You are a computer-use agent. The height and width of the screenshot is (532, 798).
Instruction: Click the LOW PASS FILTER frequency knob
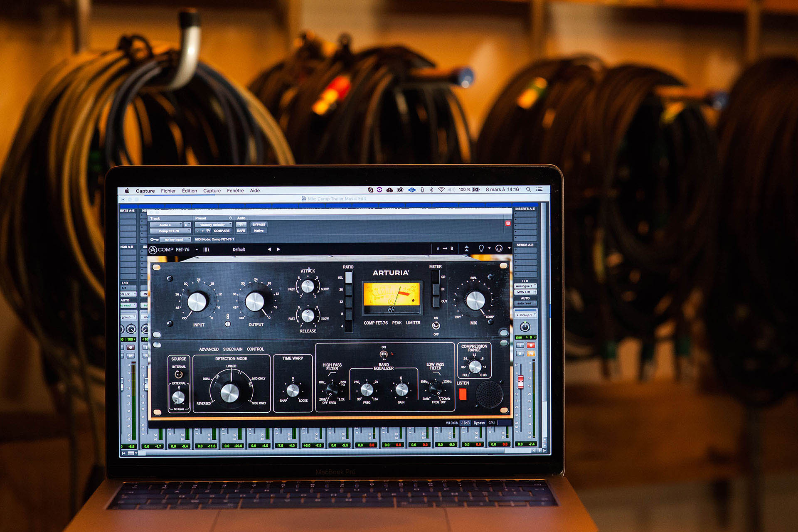pos(436,389)
